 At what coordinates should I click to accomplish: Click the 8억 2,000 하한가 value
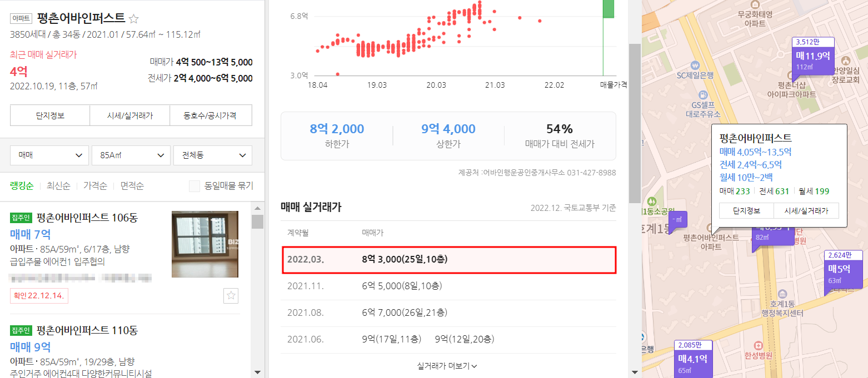(x=337, y=129)
